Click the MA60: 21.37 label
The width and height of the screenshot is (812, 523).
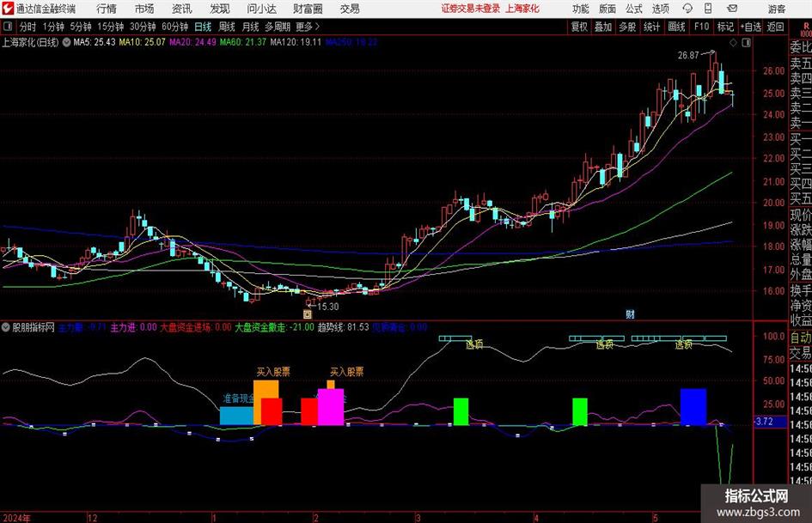(x=243, y=42)
